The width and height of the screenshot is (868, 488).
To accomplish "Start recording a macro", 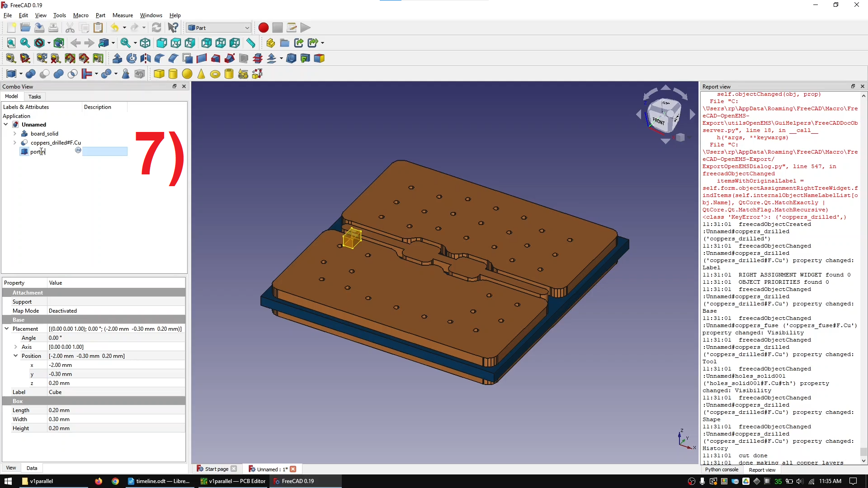I will 263,28.
